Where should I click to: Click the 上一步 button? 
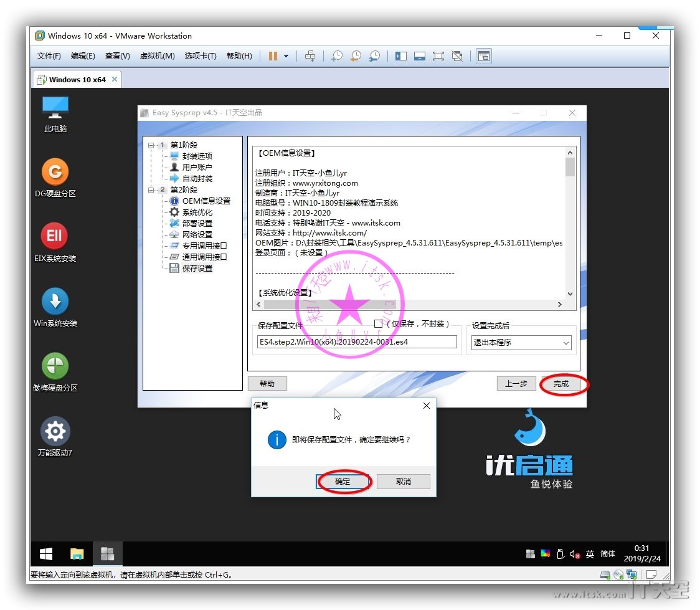click(x=516, y=383)
